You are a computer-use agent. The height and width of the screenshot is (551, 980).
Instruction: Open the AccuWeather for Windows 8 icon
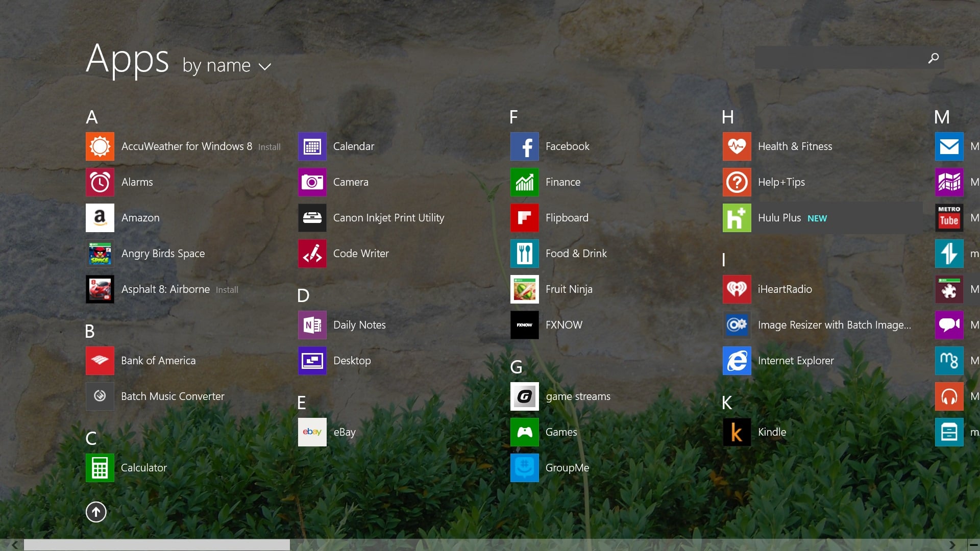pos(100,146)
